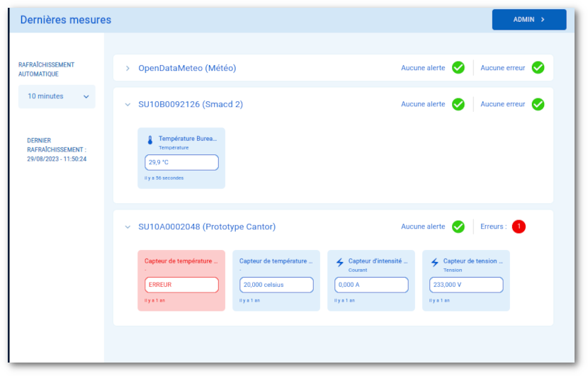Open the 10 minutes refresh dropdown
This screenshot has width=588, height=376.
57,96
